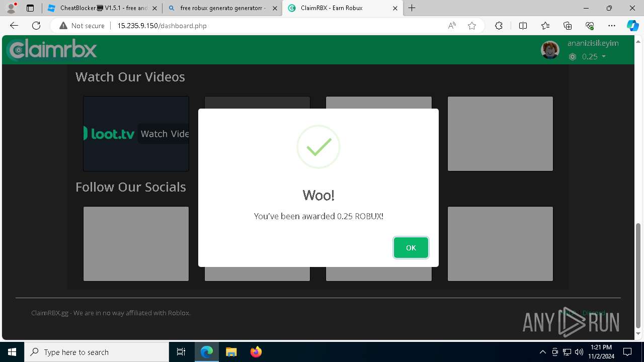The height and width of the screenshot is (362, 644).
Task: Click the taskbar search box
Action: (x=97, y=352)
